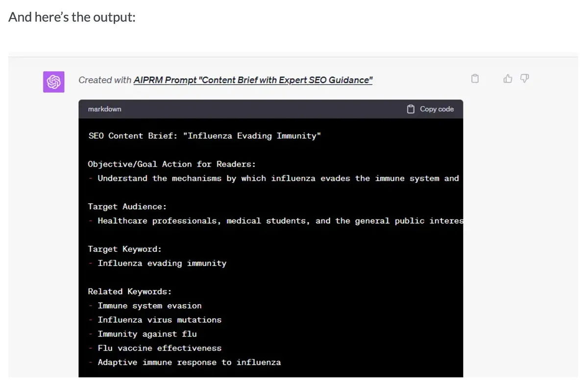Click the clipboard icon beside Copy code
The image size is (588, 388).
coord(411,109)
